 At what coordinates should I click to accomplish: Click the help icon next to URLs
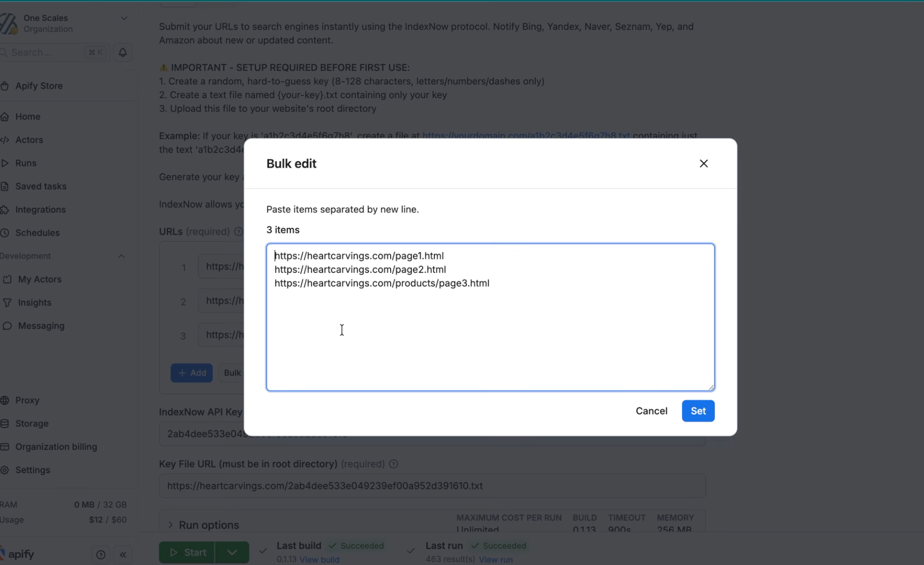[238, 231]
